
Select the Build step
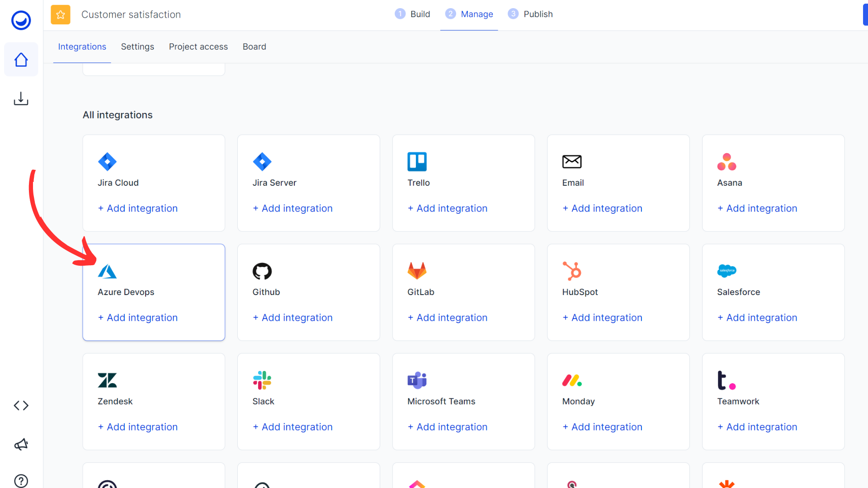412,14
